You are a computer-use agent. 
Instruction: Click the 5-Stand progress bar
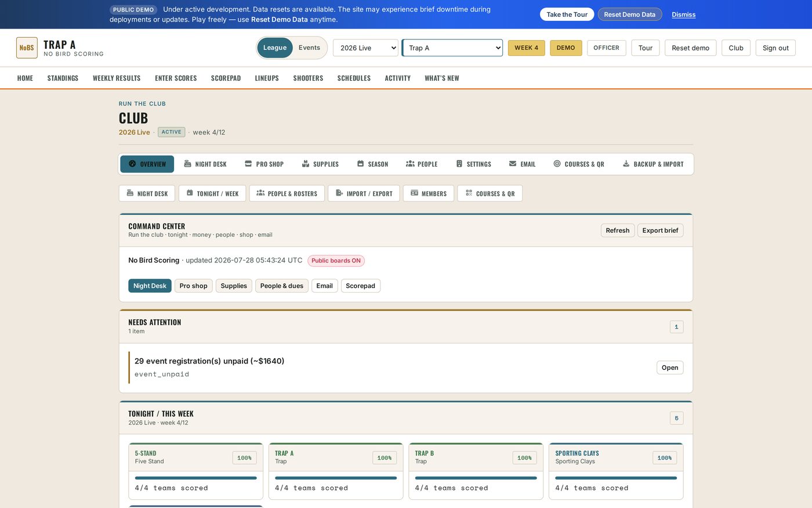tap(195, 478)
